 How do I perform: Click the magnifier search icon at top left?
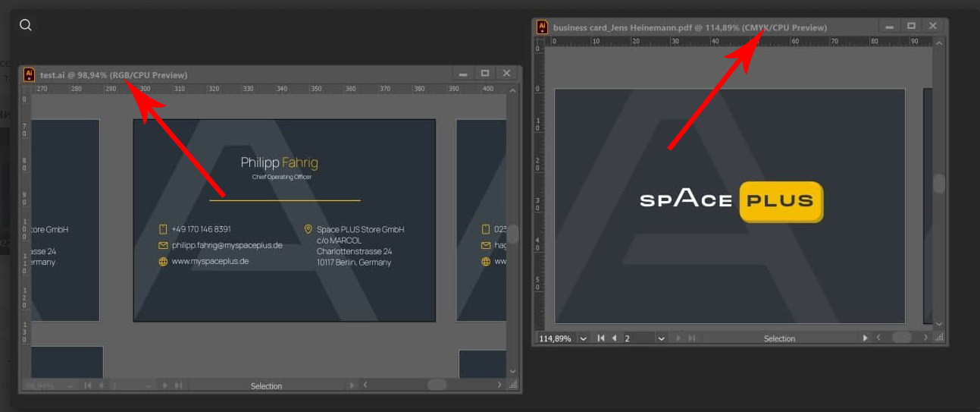(x=25, y=25)
